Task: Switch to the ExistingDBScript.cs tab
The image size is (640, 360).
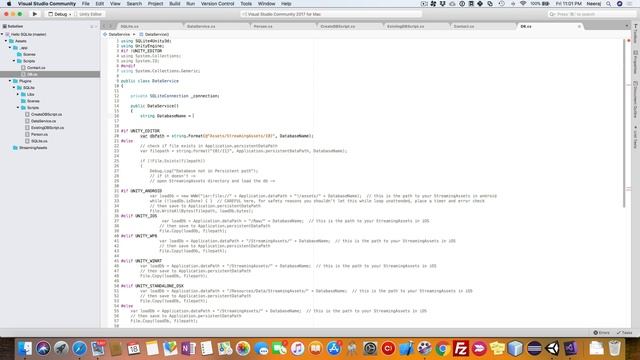Action: (x=405, y=26)
